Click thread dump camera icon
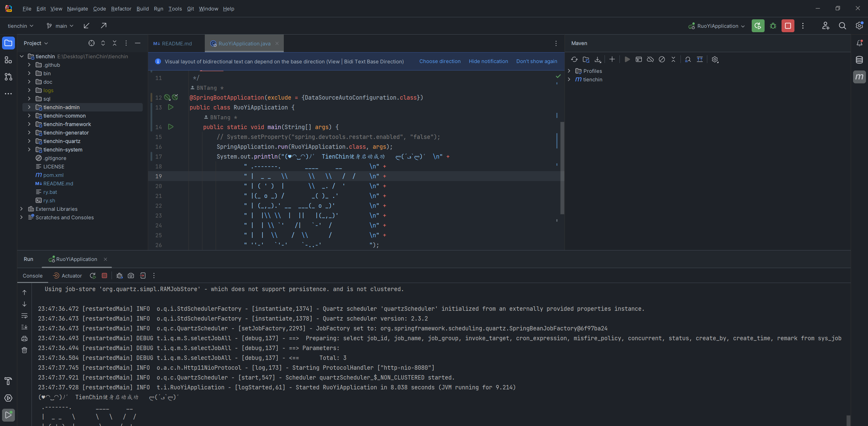 pos(131,276)
